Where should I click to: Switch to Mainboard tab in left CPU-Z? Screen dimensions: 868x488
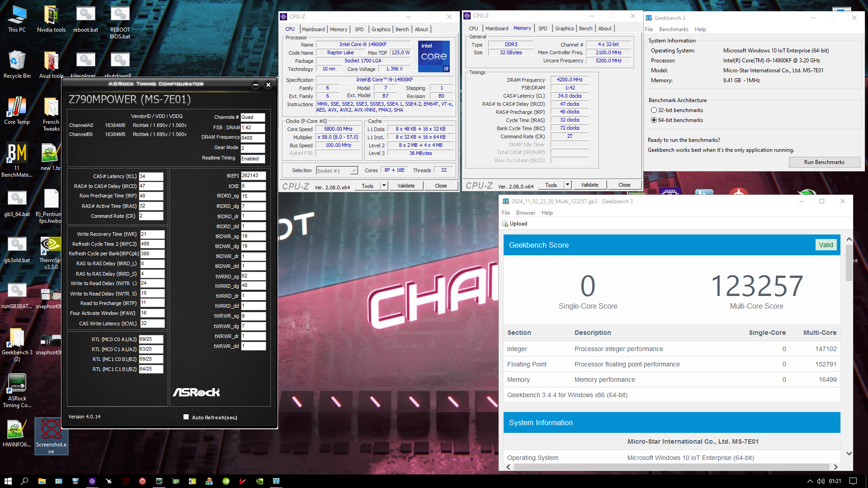click(313, 29)
